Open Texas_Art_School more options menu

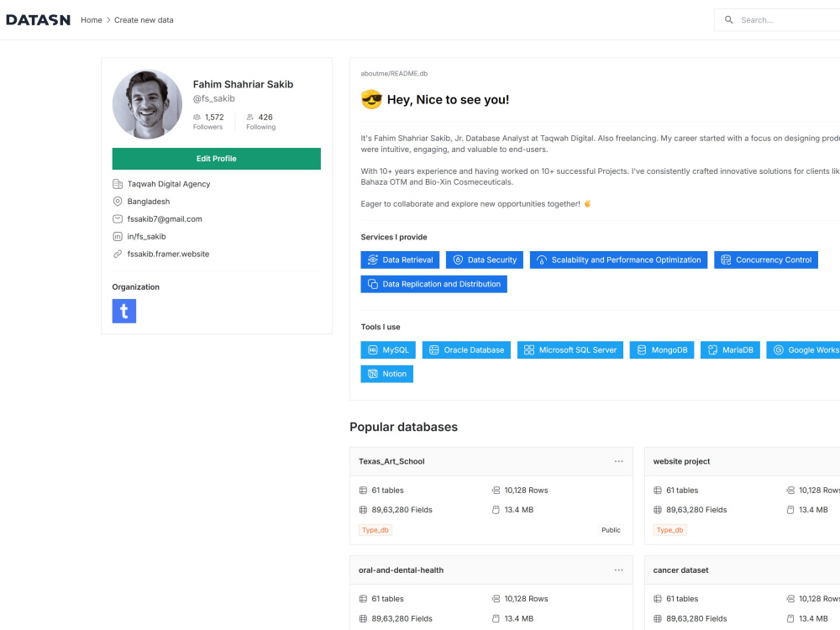[619, 461]
